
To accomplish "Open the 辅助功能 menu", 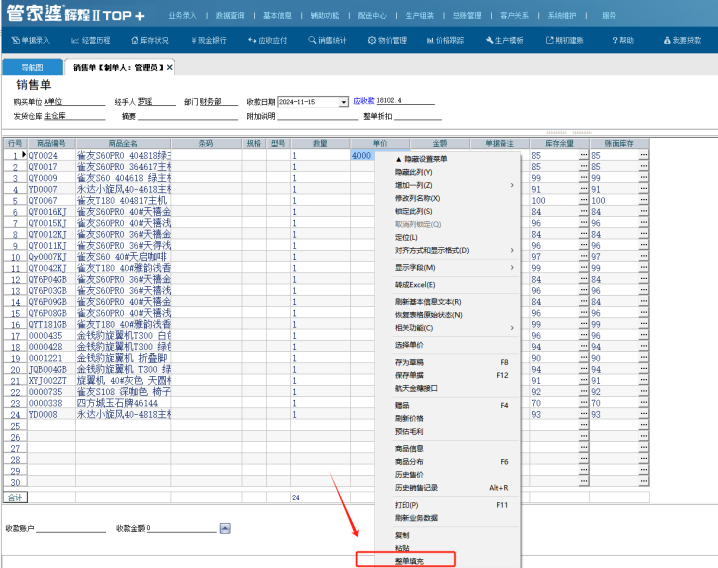I will click(x=325, y=16).
